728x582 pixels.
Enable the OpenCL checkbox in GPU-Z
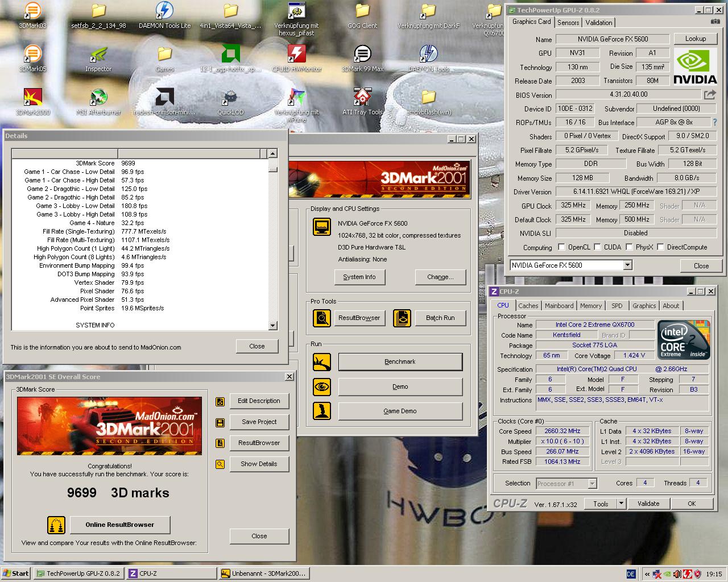tap(561, 247)
